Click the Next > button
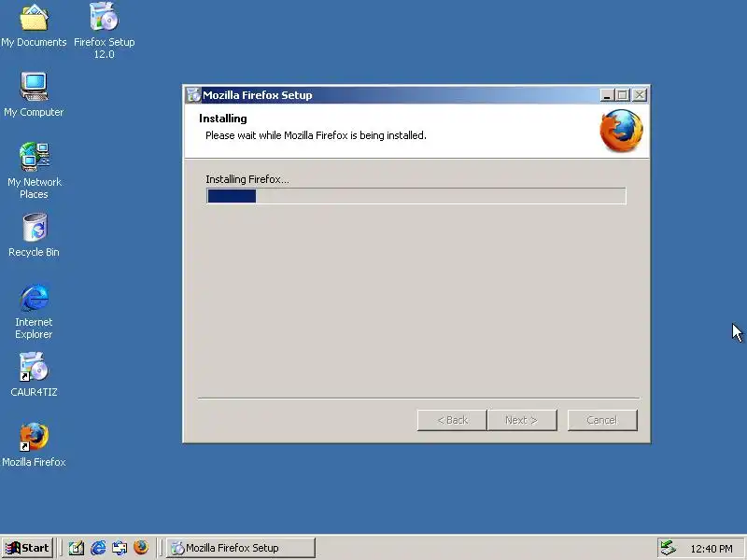Screen dimensions: 747x560 [x=522, y=420]
